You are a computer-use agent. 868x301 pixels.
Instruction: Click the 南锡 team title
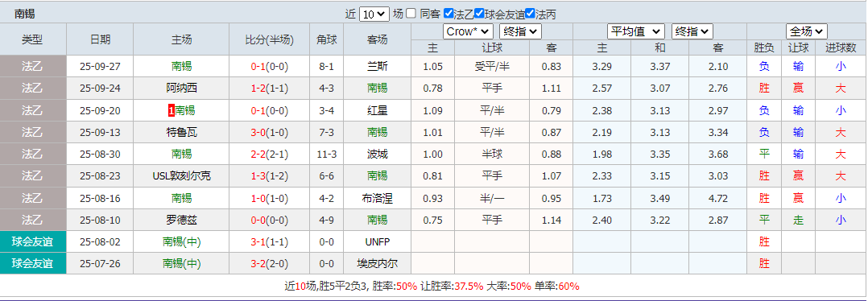(x=24, y=14)
